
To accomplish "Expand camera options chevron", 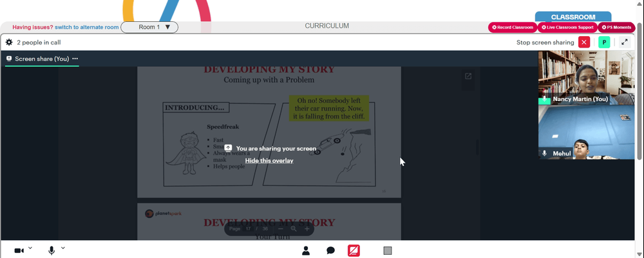I will click(30, 248).
